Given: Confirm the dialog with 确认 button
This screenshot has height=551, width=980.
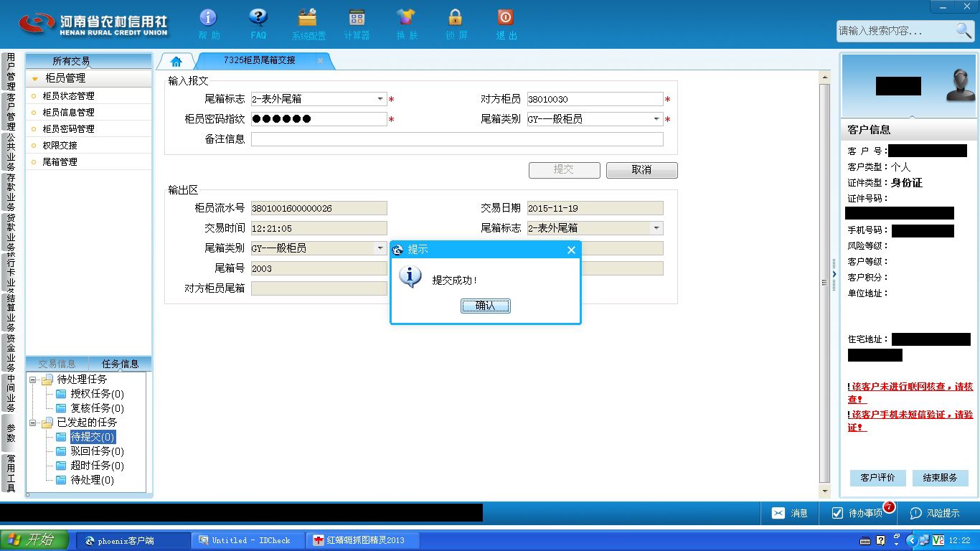Looking at the screenshot, I should click(486, 306).
